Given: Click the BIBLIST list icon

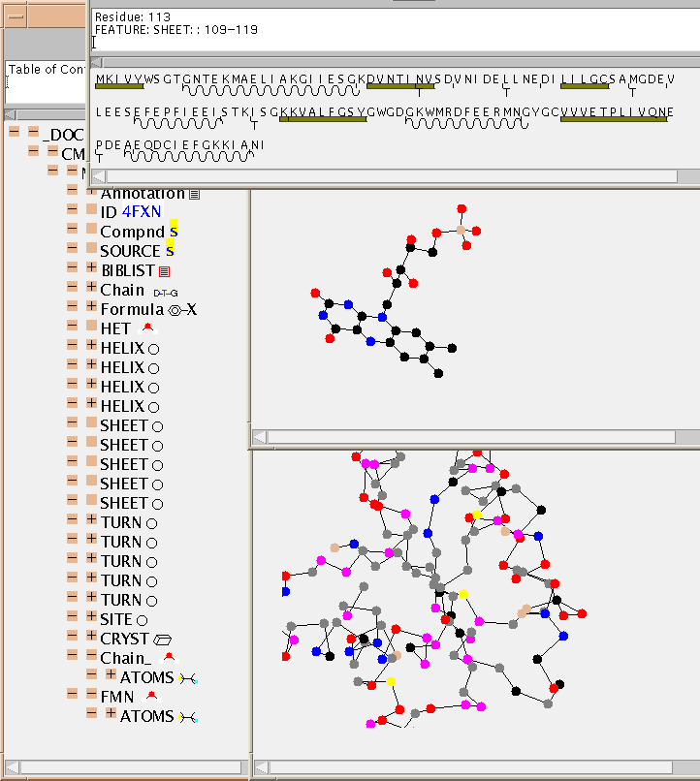Looking at the screenshot, I should 164,270.
